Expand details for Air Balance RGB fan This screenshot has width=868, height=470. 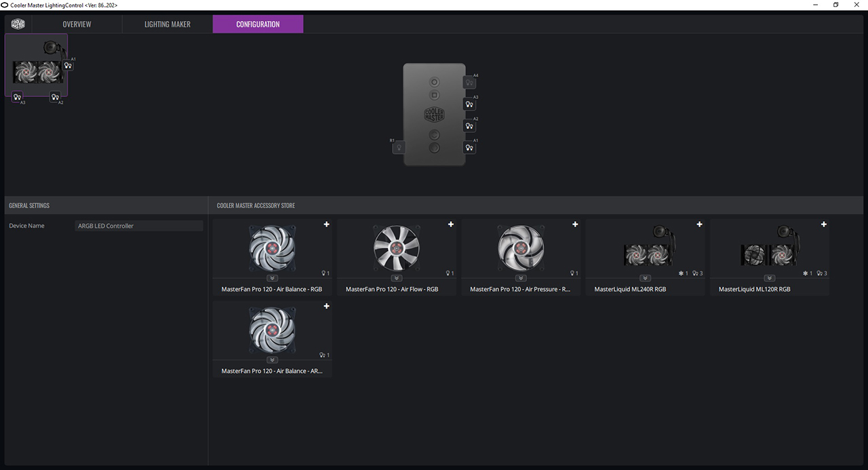[x=272, y=278]
